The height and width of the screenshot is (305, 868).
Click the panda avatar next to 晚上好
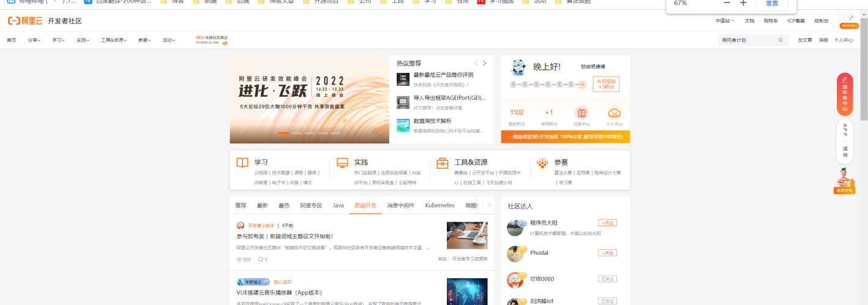(518, 67)
